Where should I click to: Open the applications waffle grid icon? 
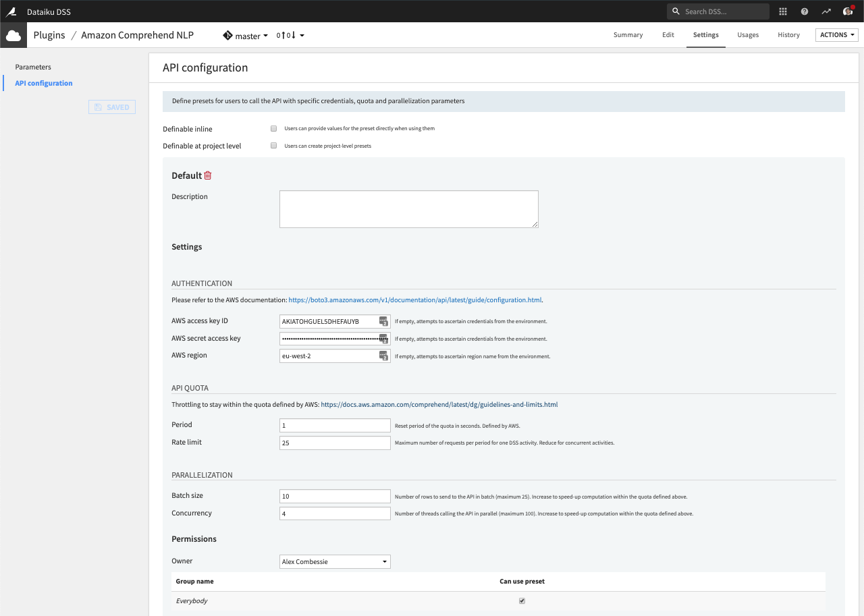(x=782, y=11)
